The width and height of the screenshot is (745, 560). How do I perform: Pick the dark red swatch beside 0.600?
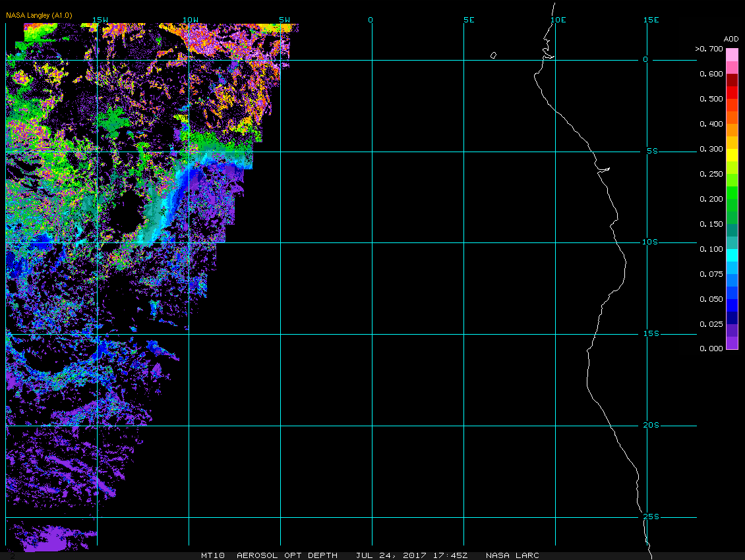pyautogui.click(x=732, y=80)
